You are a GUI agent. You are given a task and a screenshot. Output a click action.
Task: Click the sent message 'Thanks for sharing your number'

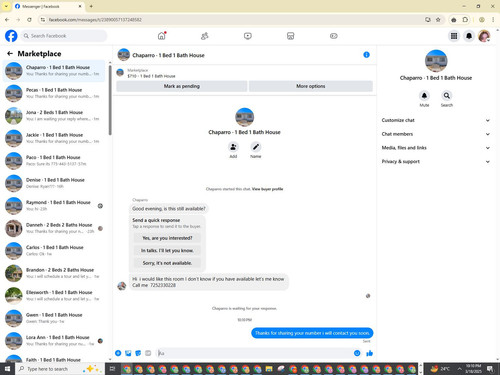(312, 333)
